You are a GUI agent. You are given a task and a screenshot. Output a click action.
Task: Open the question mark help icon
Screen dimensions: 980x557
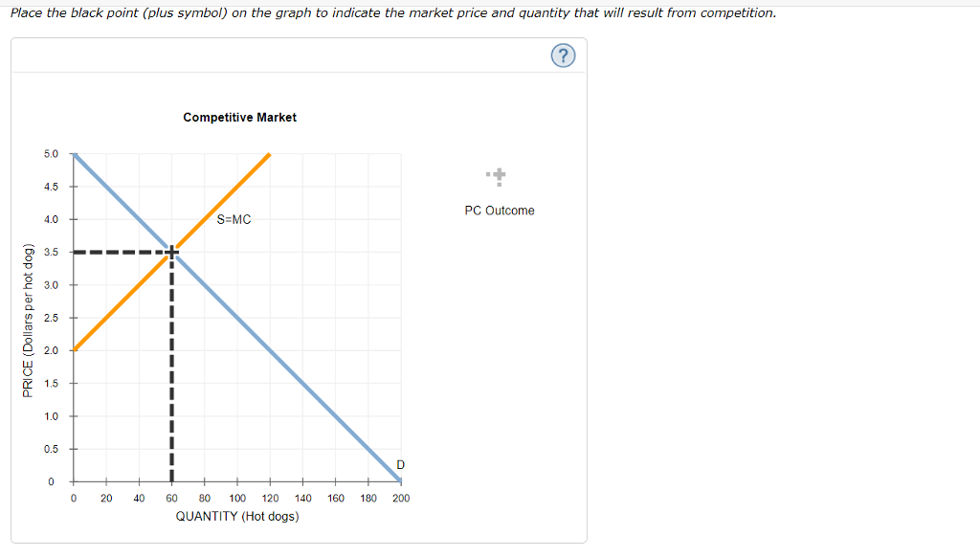(x=563, y=56)
